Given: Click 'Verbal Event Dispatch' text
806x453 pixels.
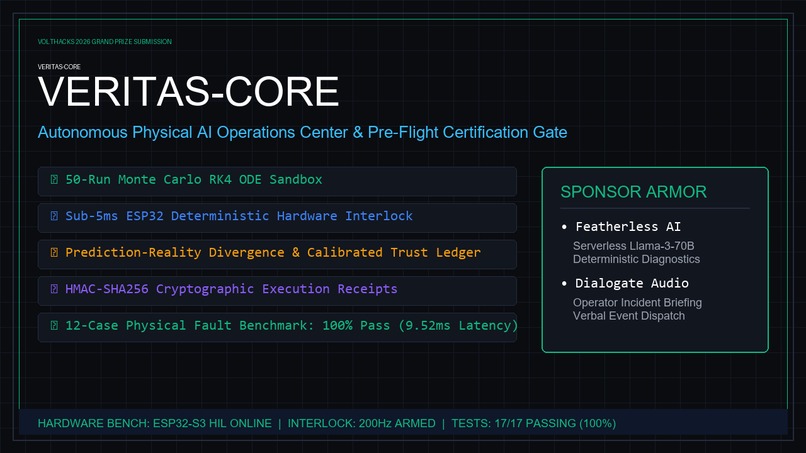Looking at the screenshot, I should pos(629,316).
